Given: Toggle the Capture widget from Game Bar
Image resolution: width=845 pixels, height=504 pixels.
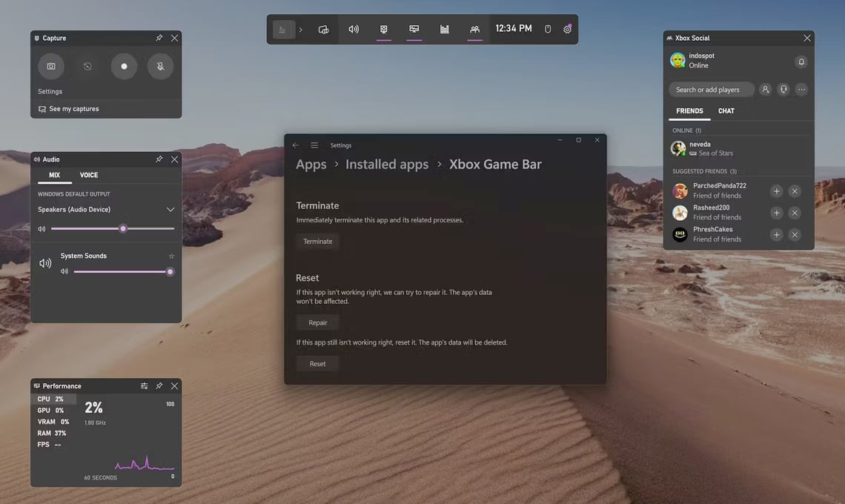Looking at the screenshot, I should (x=384, y=30).
